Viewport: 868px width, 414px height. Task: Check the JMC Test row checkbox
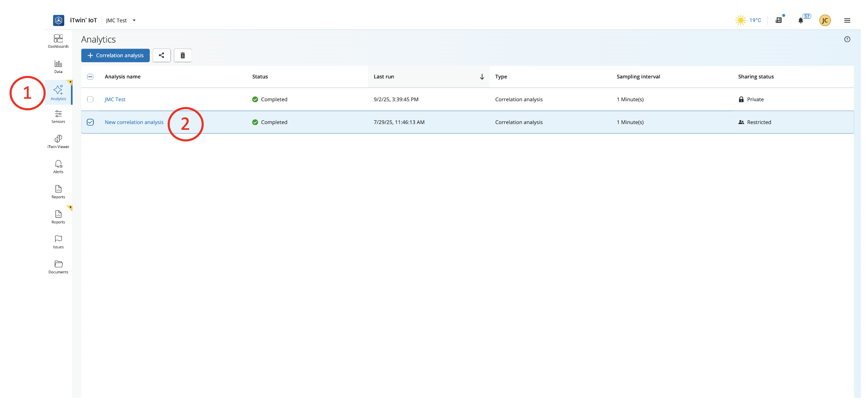(x=90, y=100)
